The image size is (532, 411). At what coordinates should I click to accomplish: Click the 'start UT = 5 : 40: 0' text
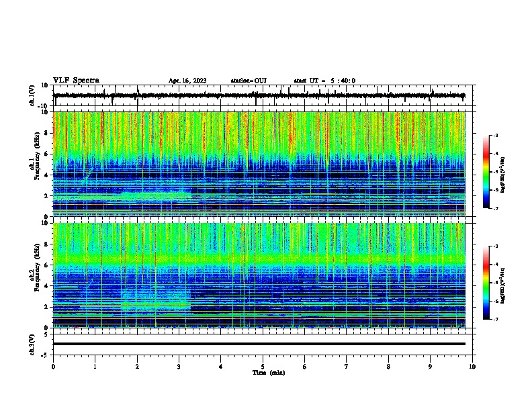(324, 81)
